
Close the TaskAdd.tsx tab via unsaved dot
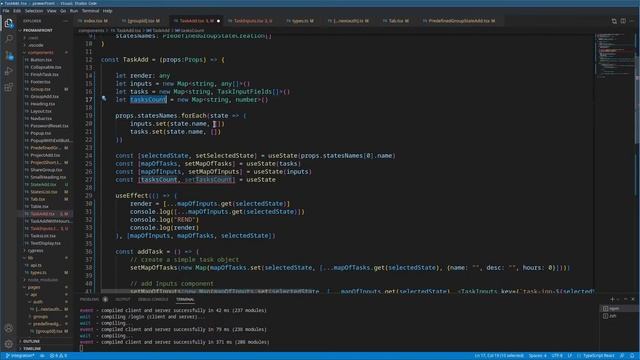pos(218,21)
